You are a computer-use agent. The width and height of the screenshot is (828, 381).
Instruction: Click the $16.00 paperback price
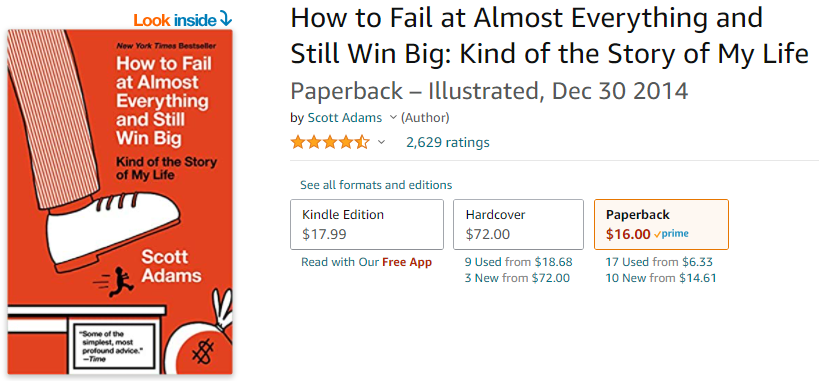[x=628, y=234]
